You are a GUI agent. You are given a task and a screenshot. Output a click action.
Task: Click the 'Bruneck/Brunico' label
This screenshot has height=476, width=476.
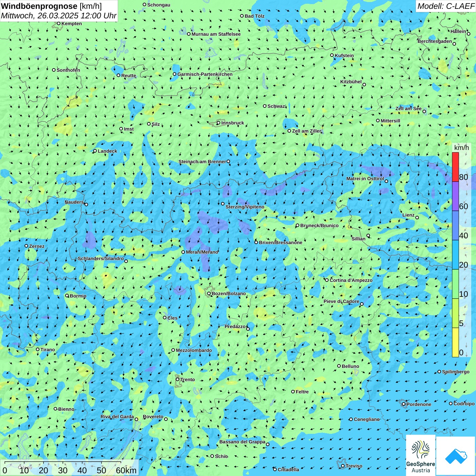tap(319, 225)
